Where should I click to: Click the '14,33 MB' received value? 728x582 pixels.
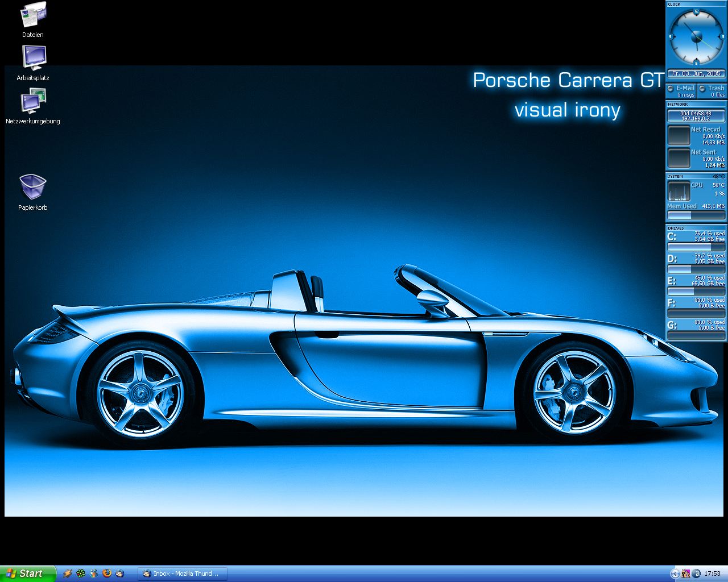point(713,143)
